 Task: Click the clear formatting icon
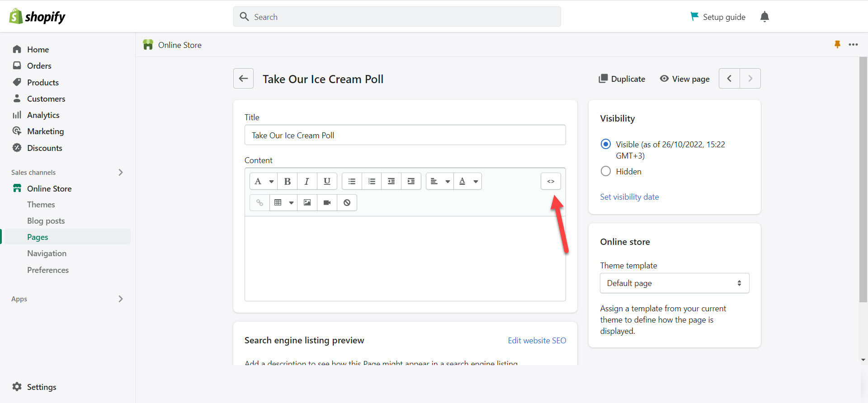coord(347,202)
